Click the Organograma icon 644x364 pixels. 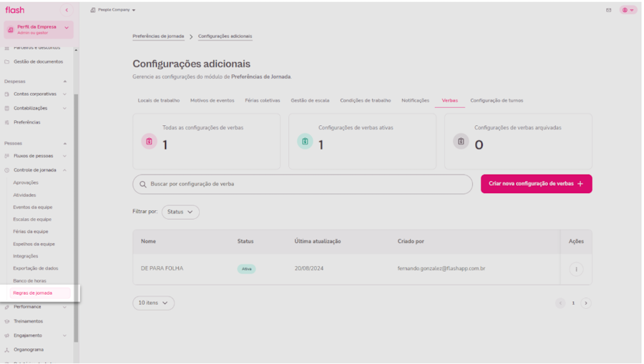(x=7, y=350)
